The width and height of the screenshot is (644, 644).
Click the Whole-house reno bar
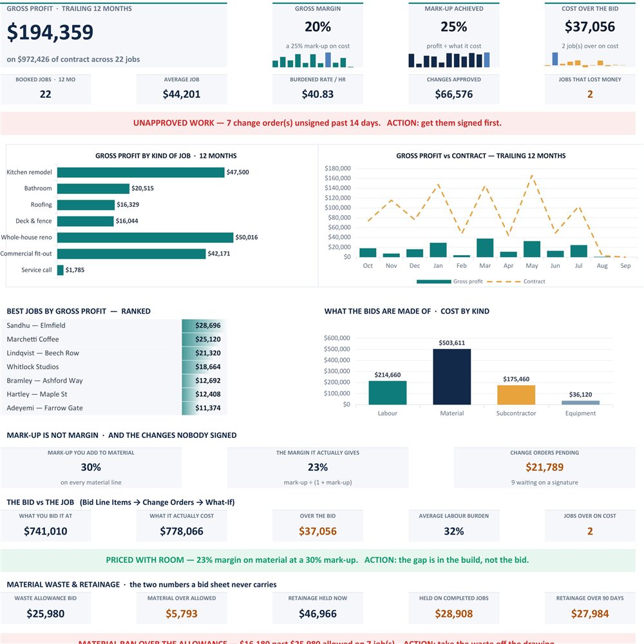pos(146,238)
